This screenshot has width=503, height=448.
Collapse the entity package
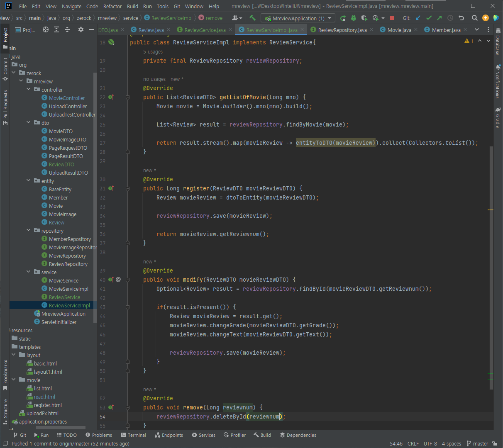point(29,181)
